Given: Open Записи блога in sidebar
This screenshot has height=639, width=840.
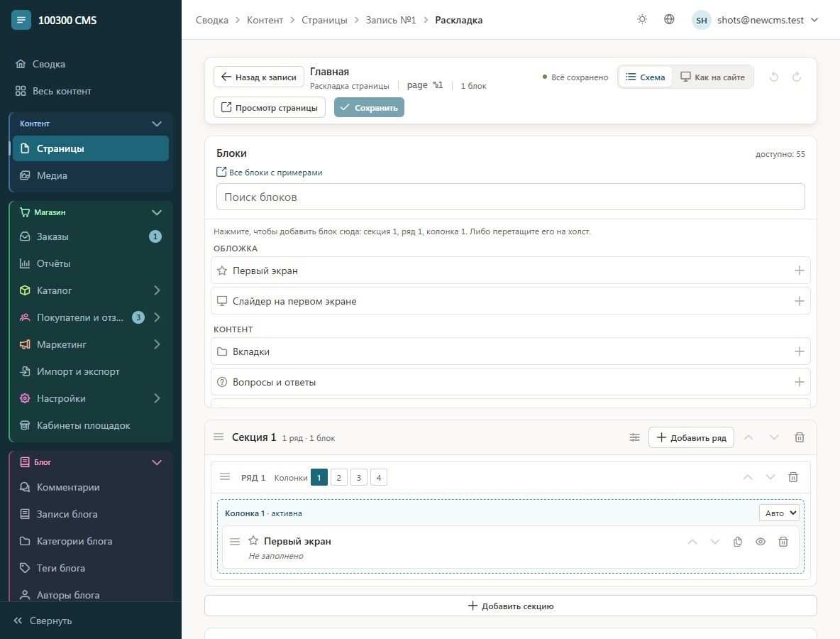Looking at the screenshot, I should click(x=91, y=514).
